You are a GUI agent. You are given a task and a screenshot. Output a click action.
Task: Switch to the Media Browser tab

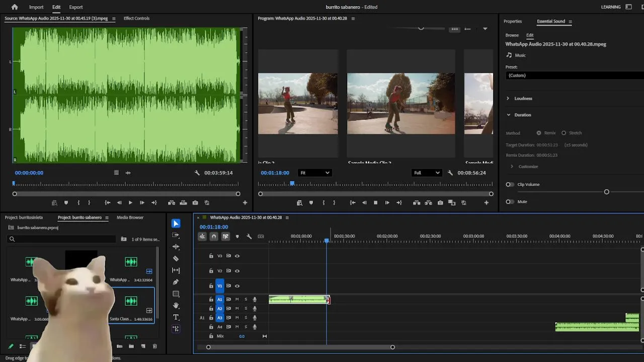[x=130, y=218]
